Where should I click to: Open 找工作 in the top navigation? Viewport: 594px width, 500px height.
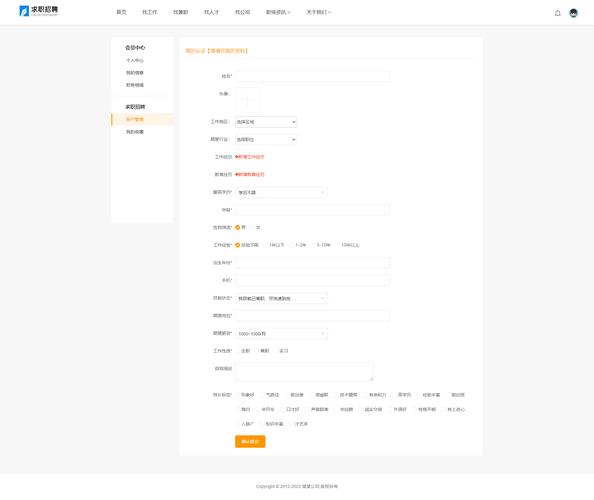(x=150, y=12)
